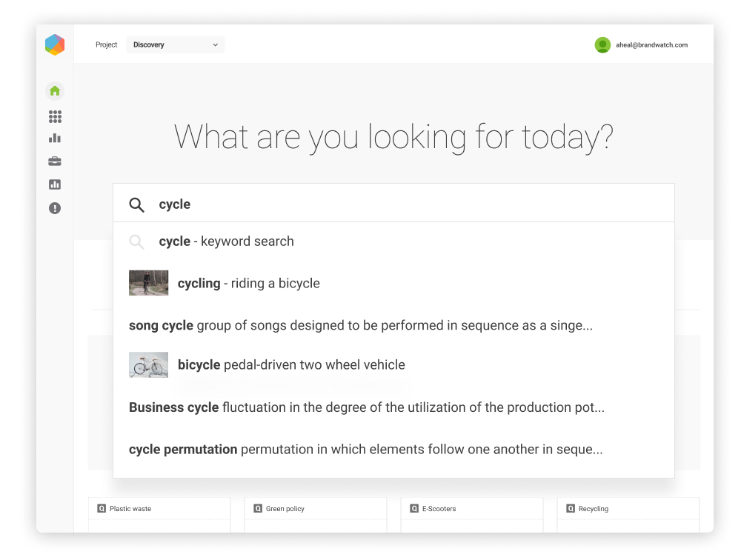This screenshot has width=741, height=560.
Task: Click the Brandwatch hexagon logo
Action: point(55,45)
